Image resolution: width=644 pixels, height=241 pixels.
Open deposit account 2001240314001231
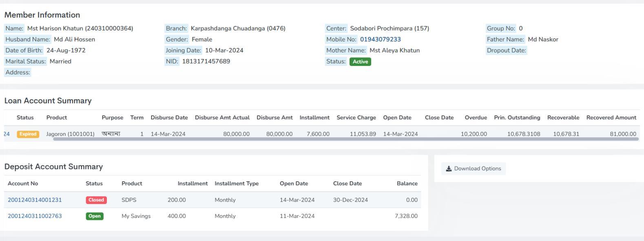pyautogui.click(x=35, y=200)
